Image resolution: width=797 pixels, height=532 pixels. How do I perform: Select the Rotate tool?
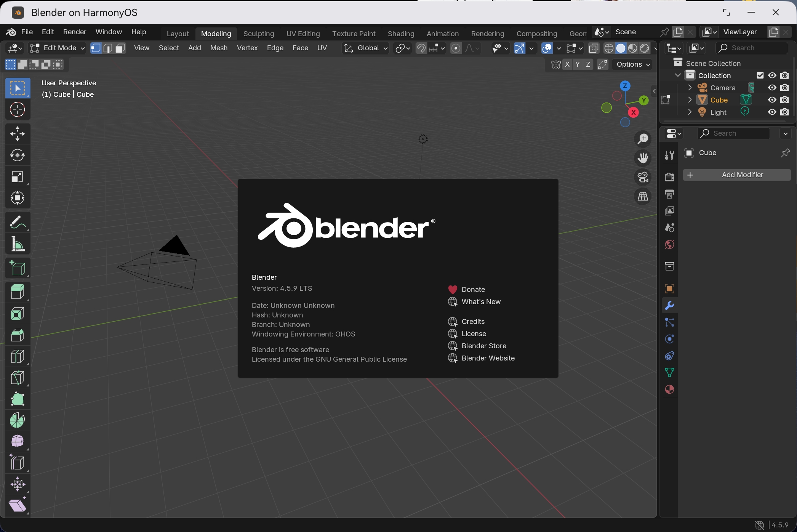(x=18, y=155)
